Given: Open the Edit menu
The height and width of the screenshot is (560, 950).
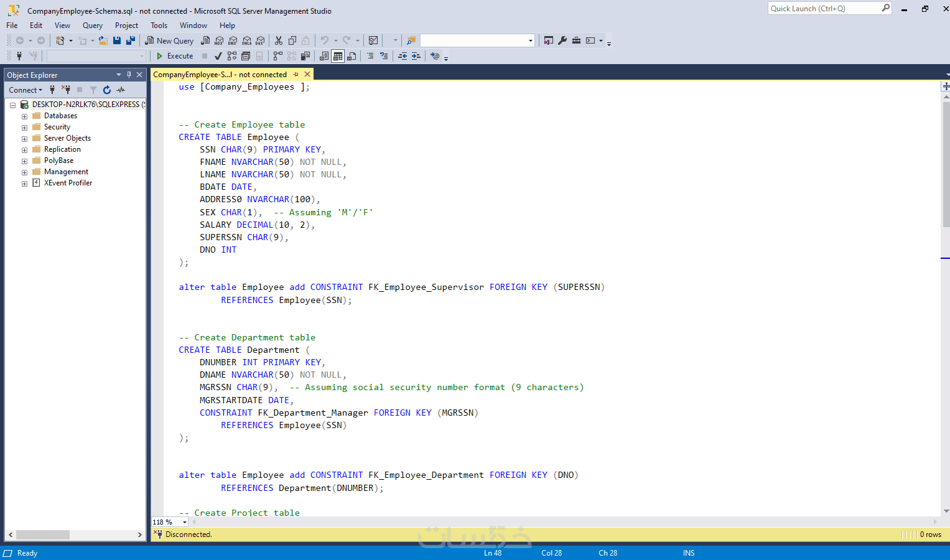Looking at the screenshot, I should tap(36, 26).
